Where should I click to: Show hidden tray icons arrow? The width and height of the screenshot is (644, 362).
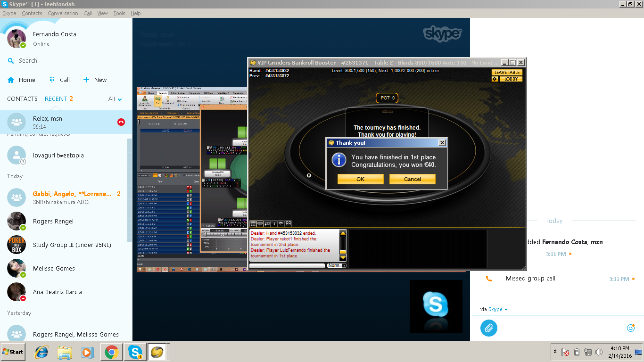coord(555,352)
